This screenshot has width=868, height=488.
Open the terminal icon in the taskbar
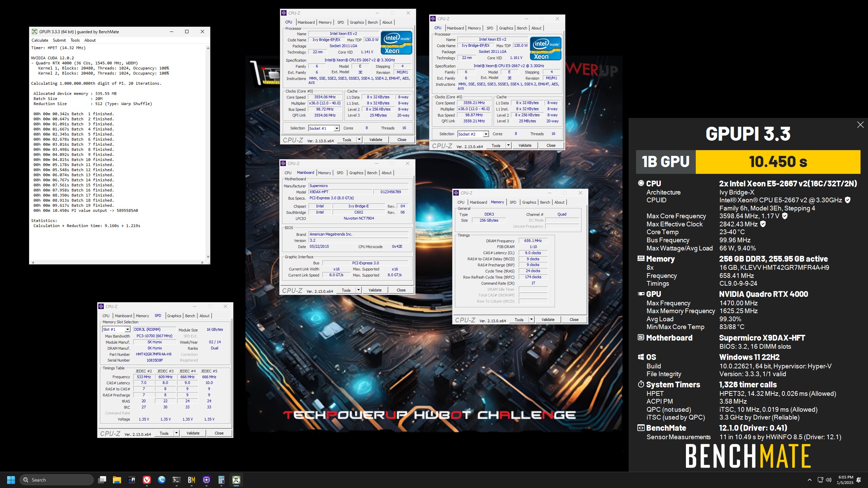pos(177,480)
